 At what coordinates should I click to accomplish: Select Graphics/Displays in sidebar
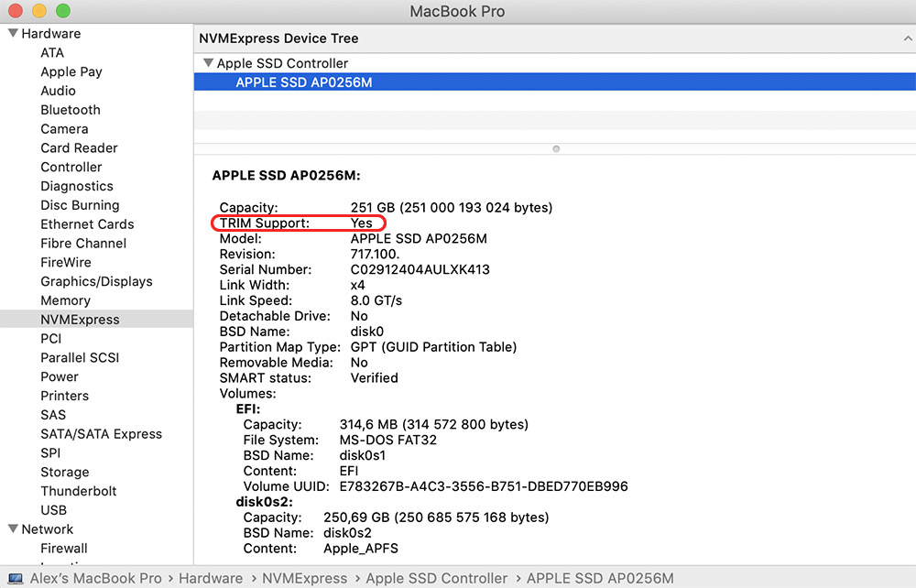96,281
